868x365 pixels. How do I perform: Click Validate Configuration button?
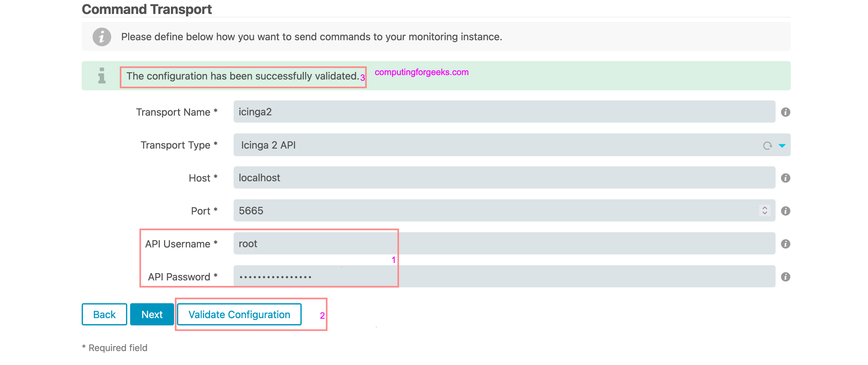[239, 314]
